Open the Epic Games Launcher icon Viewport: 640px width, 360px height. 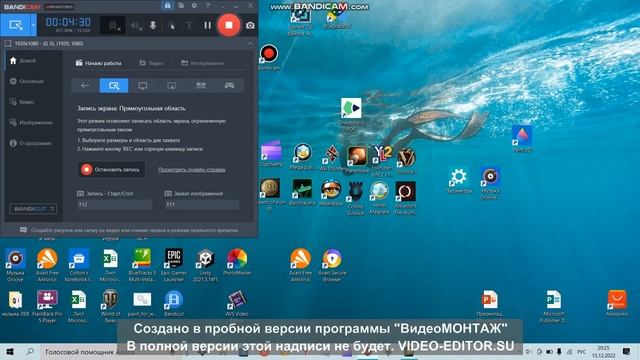click(173, 264)
